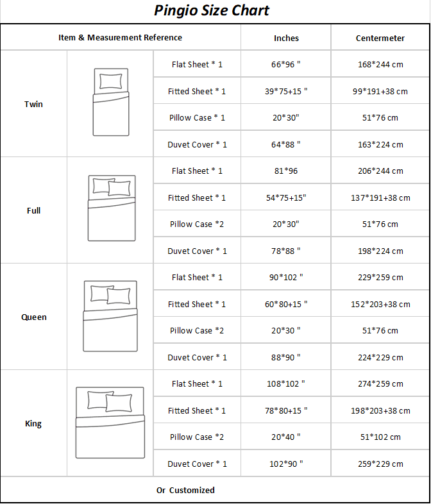Select Full Pillow Case *2 label

coord(197,224)
